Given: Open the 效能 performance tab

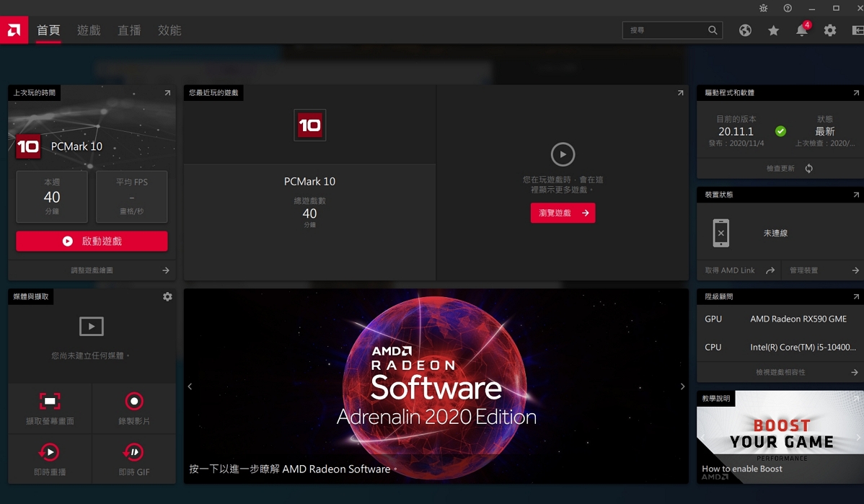Looking at the screenshot, I should click(169, 30).
